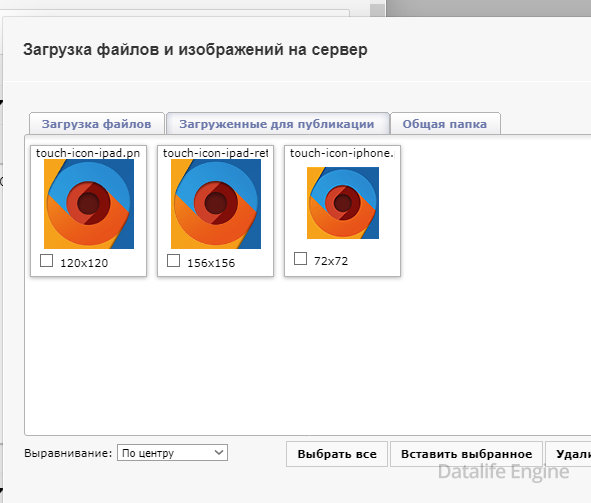Click the touch-icon-iphone image thumbnail

(x=343, y=203)
